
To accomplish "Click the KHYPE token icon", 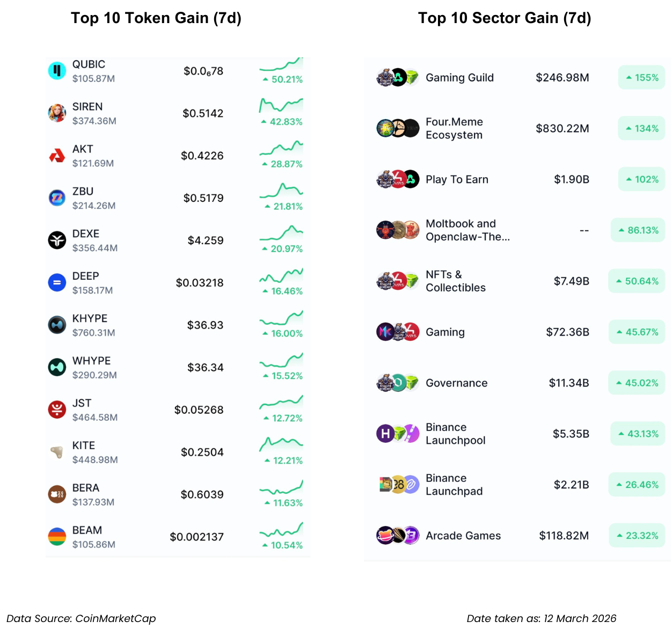I will (57, 325).
